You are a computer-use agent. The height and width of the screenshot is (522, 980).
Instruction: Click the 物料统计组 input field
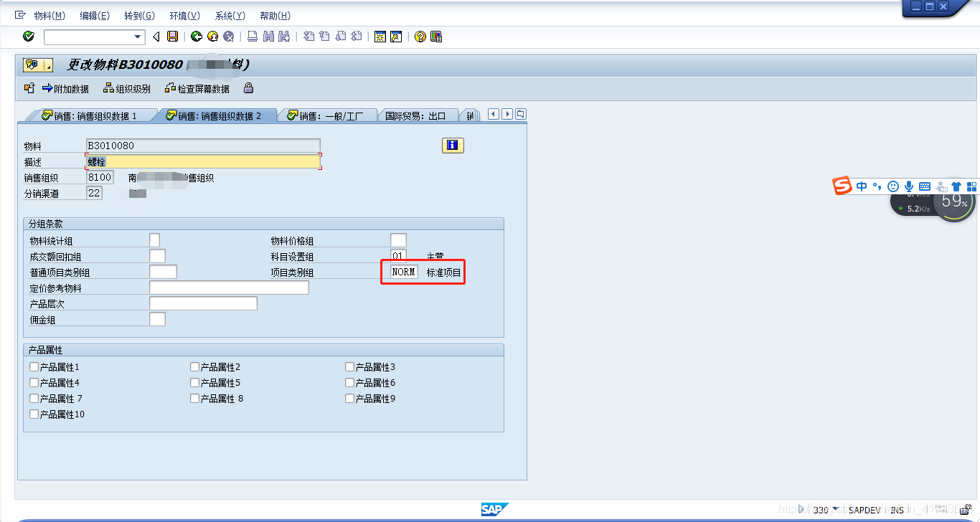pyautogui.click(x=154, y=240)
